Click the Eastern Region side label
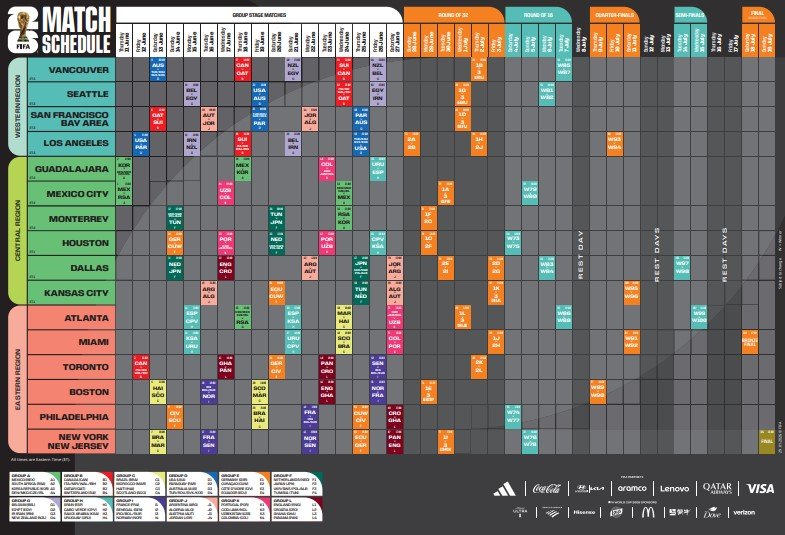 point(16,379)
